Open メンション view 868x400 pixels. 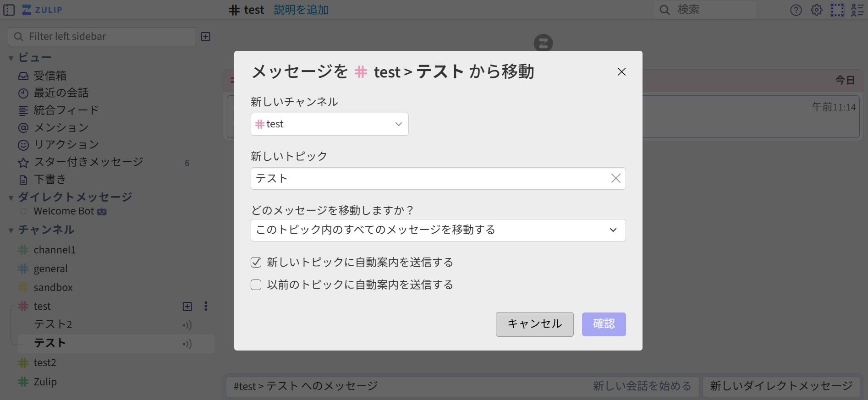(x=61, y=128)
